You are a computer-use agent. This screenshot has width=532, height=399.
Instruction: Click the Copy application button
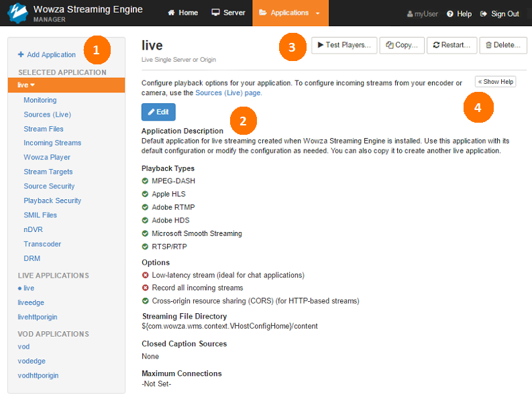point(402,45)
